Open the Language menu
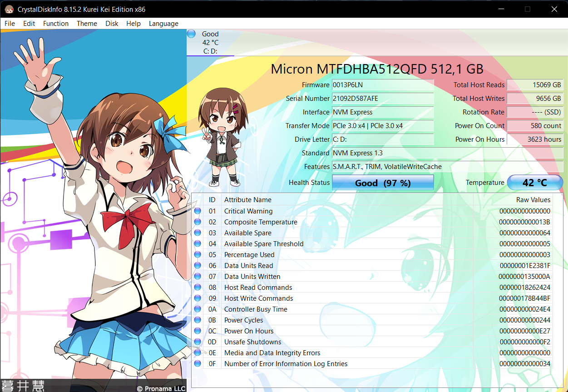The height and width of the screenshot is (392, 568). pos(163,24)
